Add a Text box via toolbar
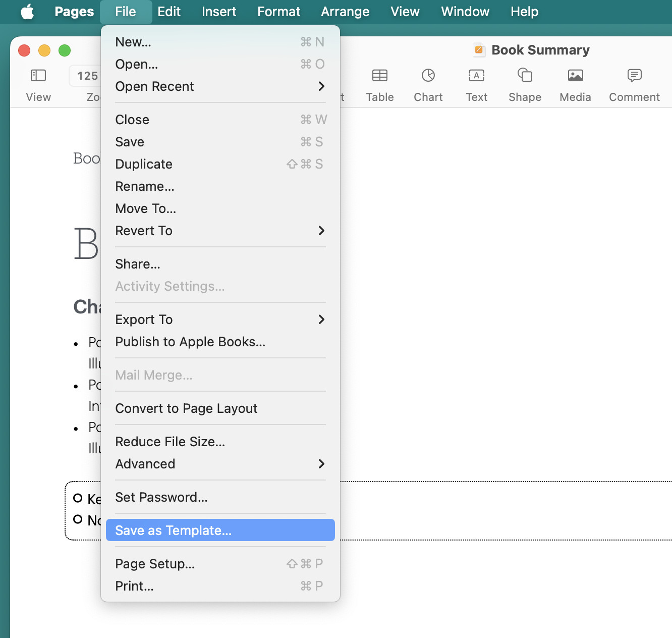The width and height of the screenshot is (672, 638). click(x=476, y=76)
